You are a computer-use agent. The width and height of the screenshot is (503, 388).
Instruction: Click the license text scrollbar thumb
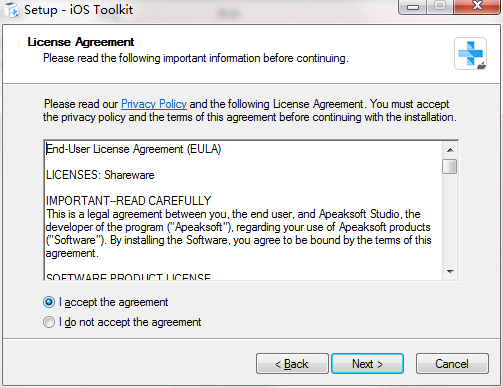[x=450, y=166]
